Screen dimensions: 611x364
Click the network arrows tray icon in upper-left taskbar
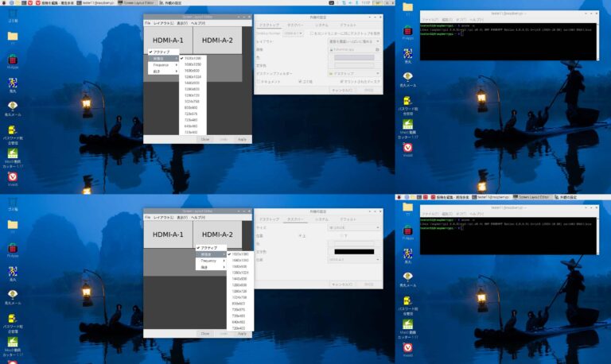[x=344, y=2]
